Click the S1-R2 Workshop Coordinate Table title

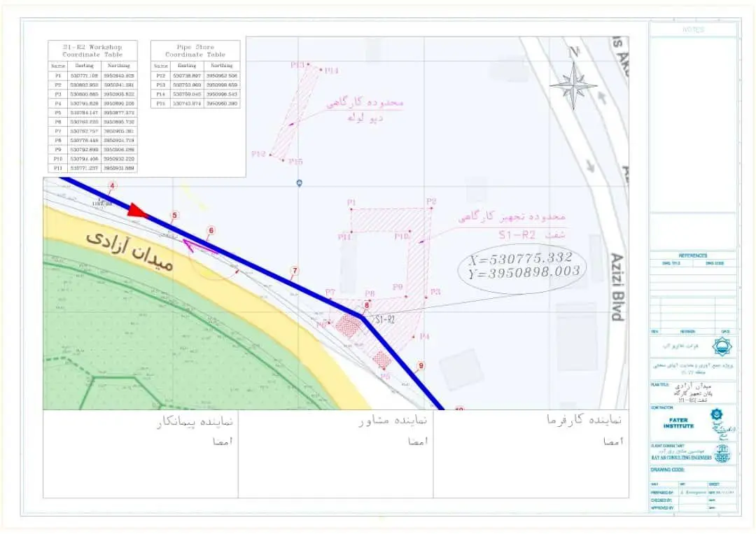click(92, 50)
